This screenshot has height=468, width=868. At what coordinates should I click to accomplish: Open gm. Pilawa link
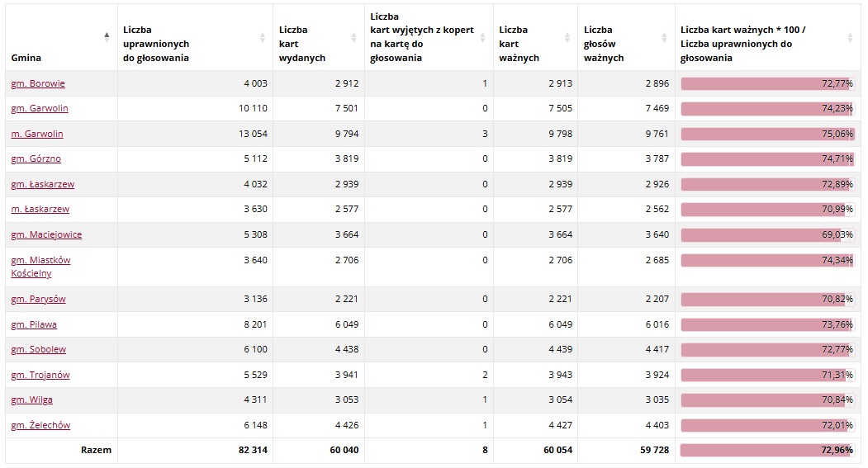pyautogui.click(x=34, y=324)
